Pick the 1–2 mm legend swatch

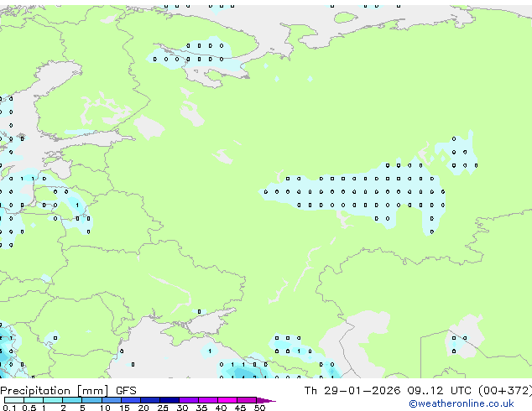(53, 400)
